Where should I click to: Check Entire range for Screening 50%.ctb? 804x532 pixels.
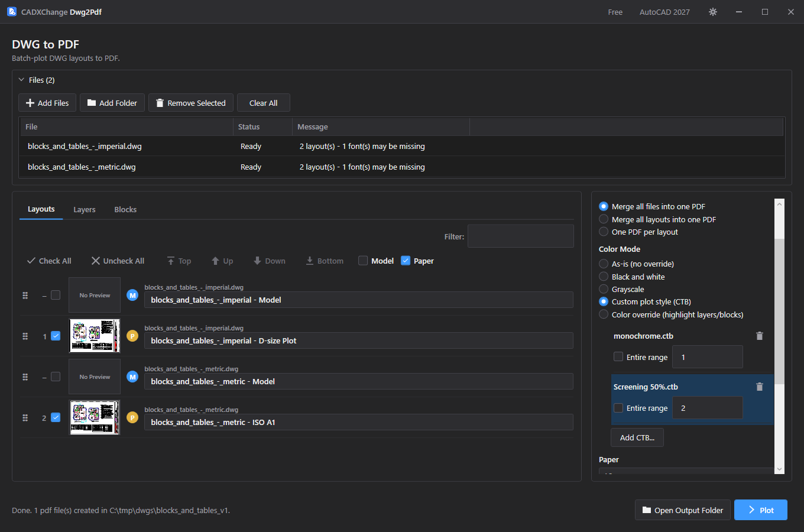618,408
